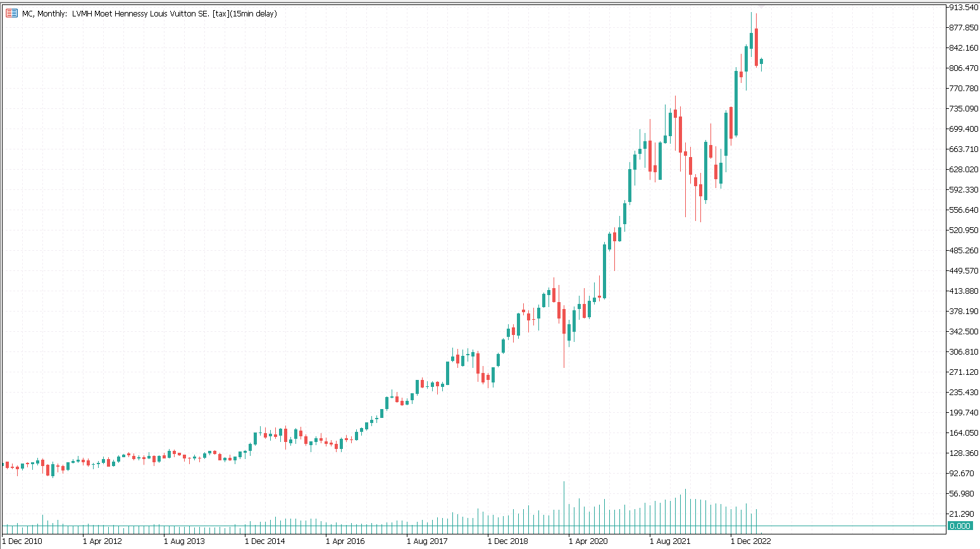This screenshot has width=980, height=549.
Task: Click the chart symbol icon beside MC, Monthly
Action: pos(11,13)
